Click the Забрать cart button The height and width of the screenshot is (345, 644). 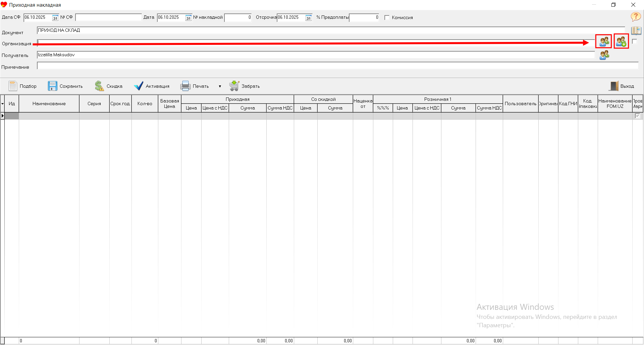[x=245, y=86]
